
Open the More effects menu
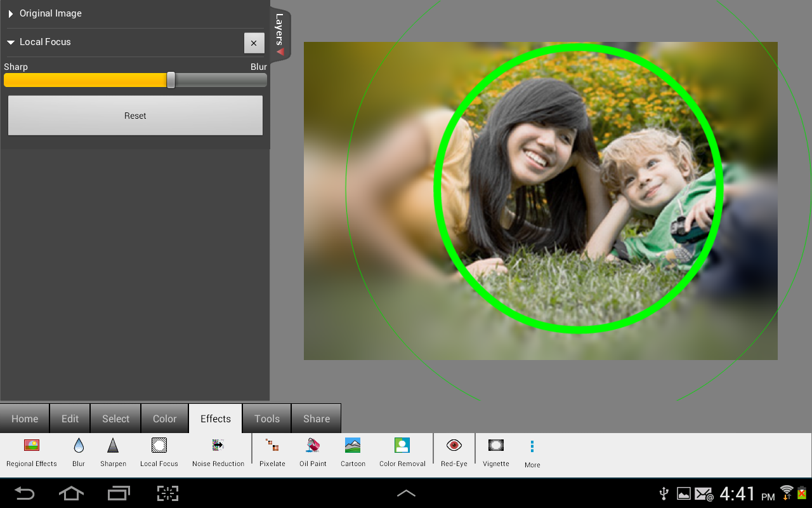click(x=532, y=453)
